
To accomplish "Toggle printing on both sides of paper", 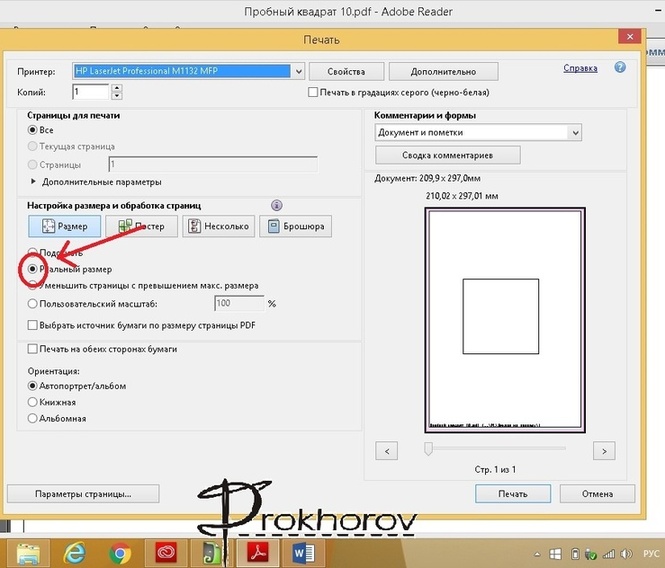I will click(34, 349).
